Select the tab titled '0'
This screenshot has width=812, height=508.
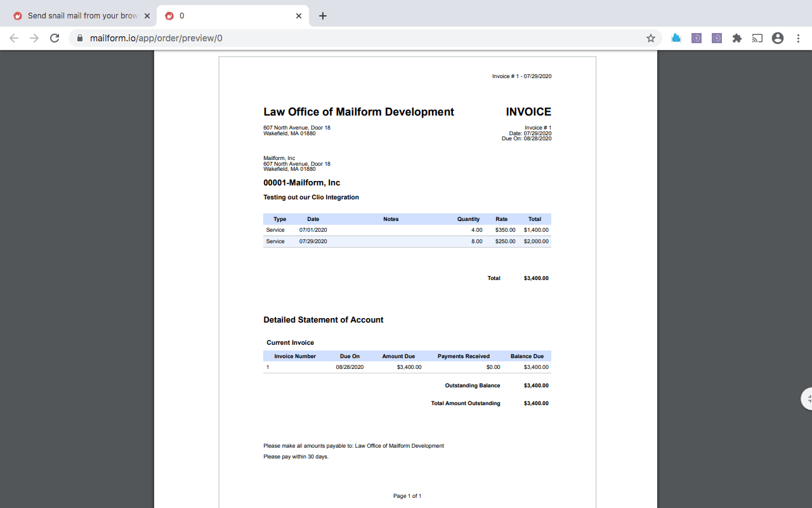pos(233,16)
